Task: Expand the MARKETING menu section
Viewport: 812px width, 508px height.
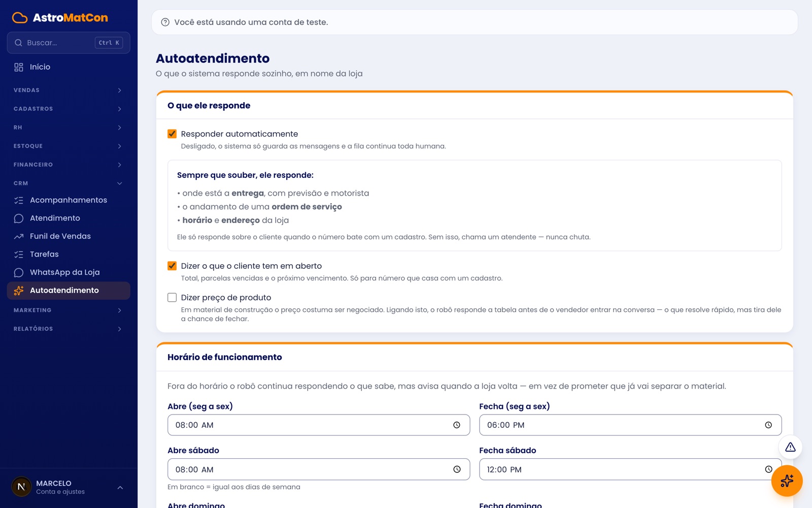Action: (x=69, y=310)
